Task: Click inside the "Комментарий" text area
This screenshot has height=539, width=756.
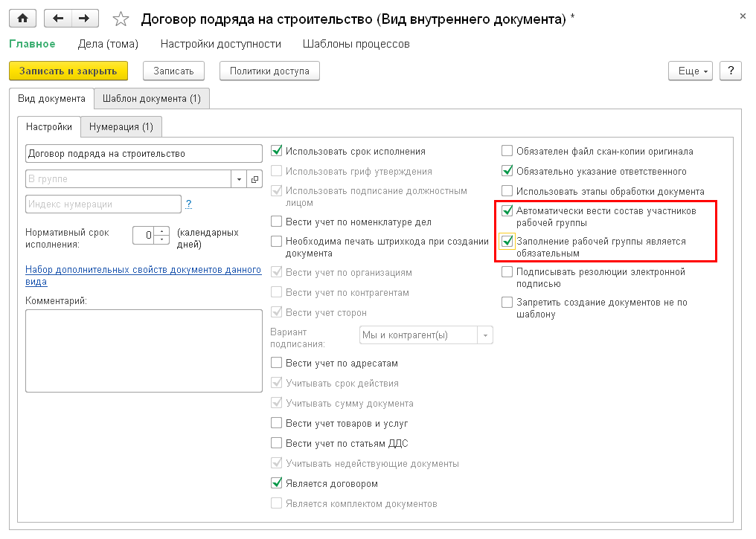Action: tap(144, 349)
